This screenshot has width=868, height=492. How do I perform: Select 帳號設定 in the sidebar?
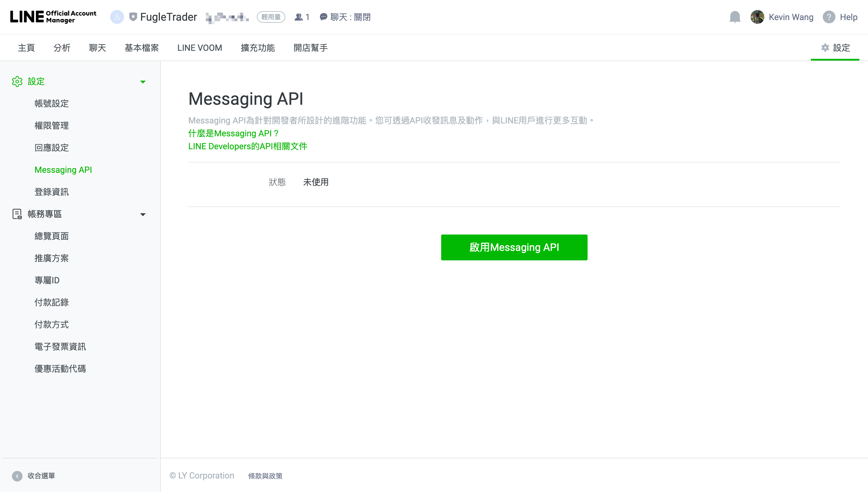51,103
